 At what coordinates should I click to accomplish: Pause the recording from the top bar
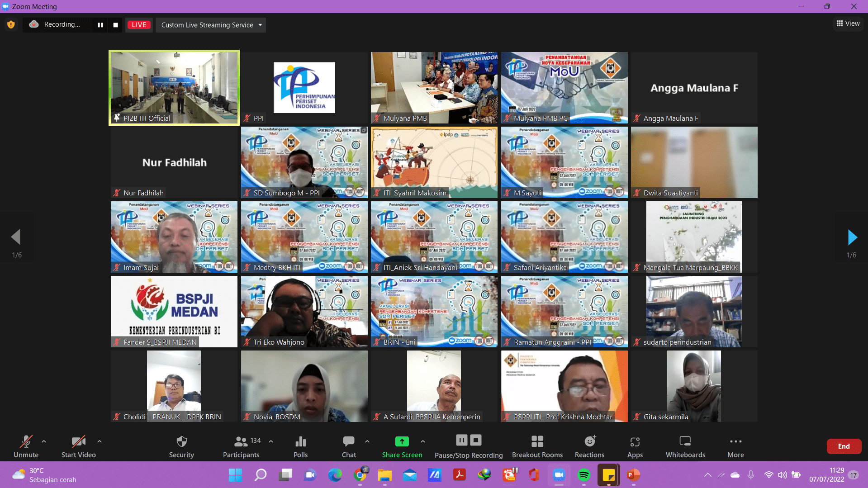[x=100, y=25]
